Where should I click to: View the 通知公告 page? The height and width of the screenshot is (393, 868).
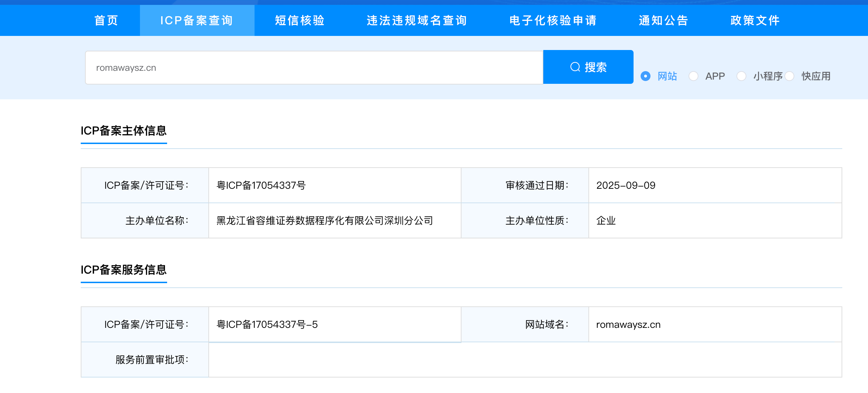point(663,20)
